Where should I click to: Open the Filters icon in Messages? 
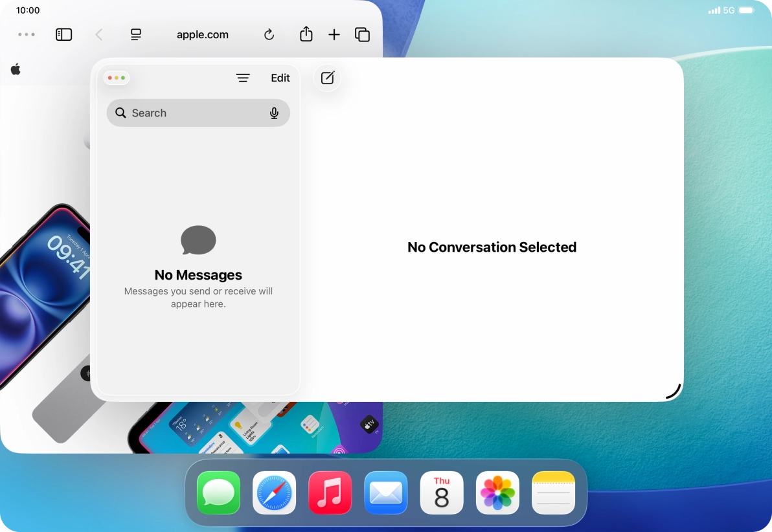tap(243, 78)
